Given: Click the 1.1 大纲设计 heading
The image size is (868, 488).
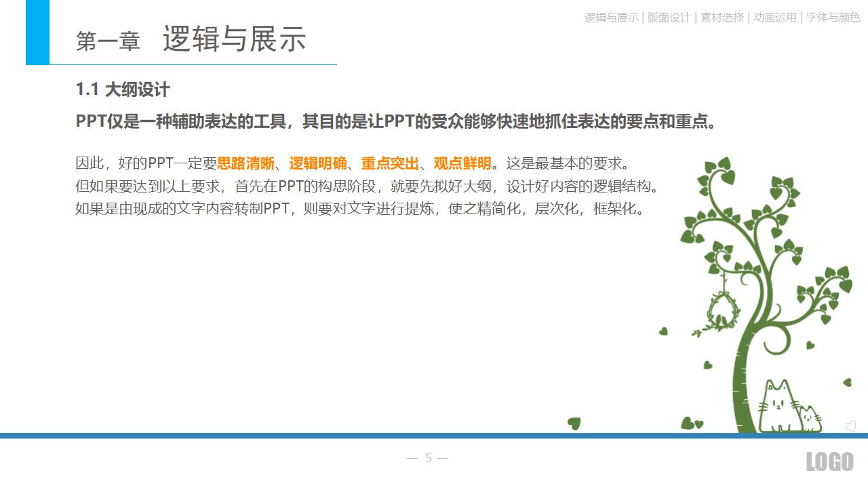Looking at the screenshot, I should (x=123, y=89).
